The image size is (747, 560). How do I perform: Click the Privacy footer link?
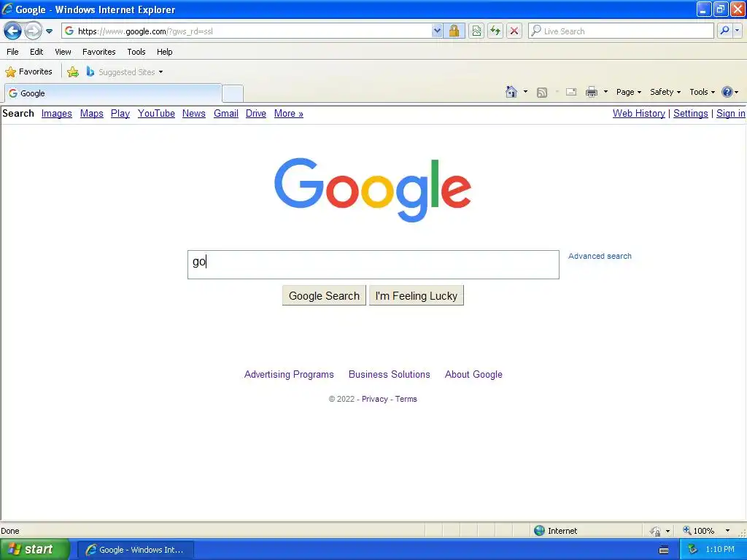[x=375, y=399]
